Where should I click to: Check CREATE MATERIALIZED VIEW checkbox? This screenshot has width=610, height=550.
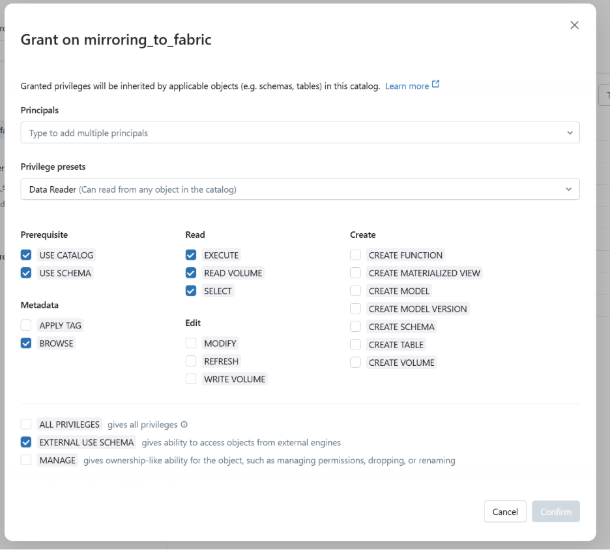coord(356,273)
